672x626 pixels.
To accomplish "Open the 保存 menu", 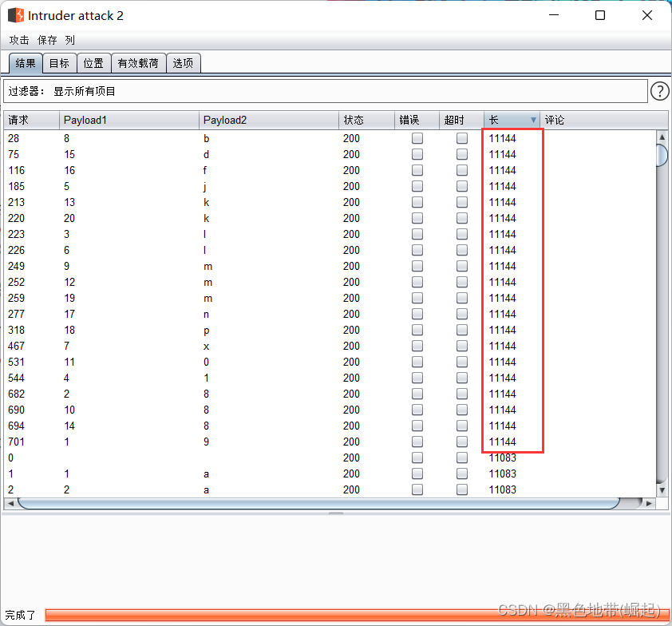I will [x=47, y=40].
